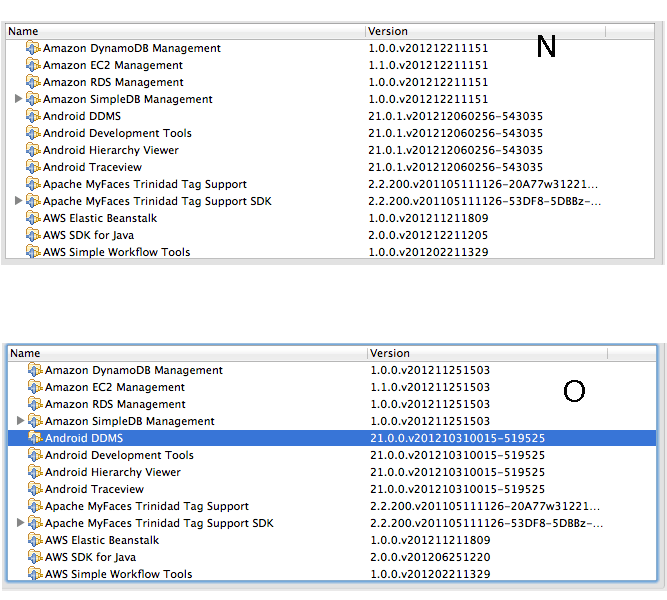This screenshot has height=600, width=667.
Task: Click the Amazon DynamoDB Management icon in bottom list
Action: coord(35,370)
